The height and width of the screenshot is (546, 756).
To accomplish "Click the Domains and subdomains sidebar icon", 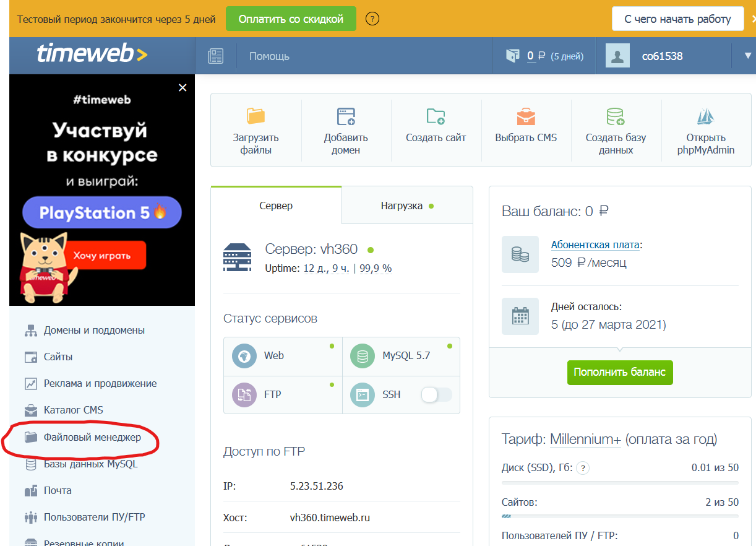I will click(31, 331).
